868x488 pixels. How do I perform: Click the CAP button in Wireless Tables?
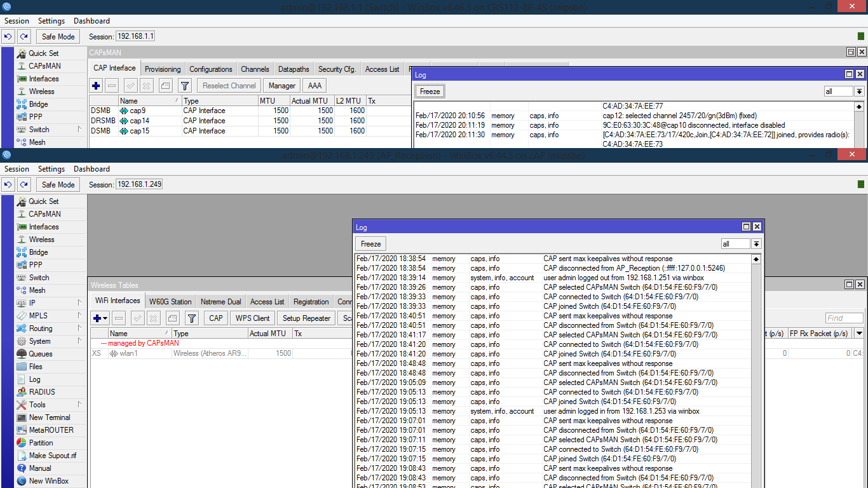216,318
